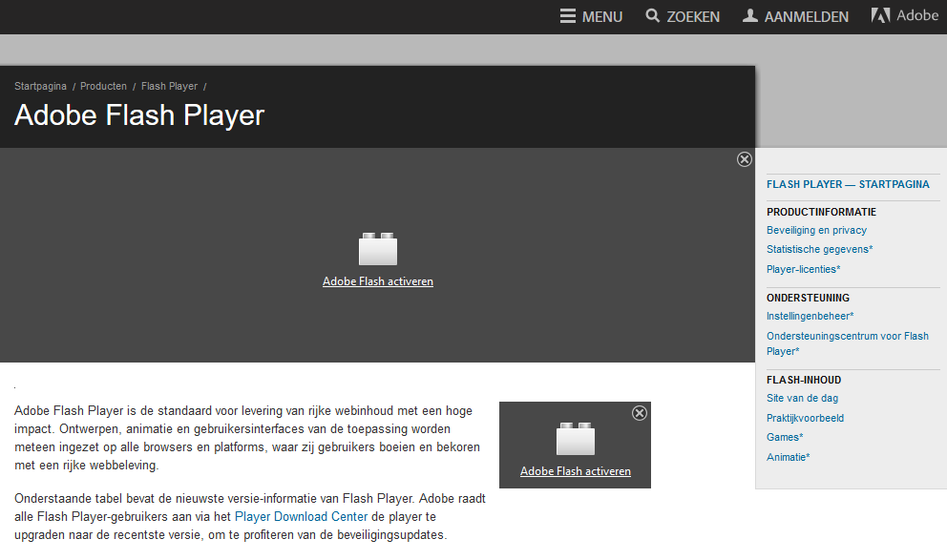Go to Startpagina breadcrumb
The height and width of the screenshot is (560, 947).
(x=40, y=86)
